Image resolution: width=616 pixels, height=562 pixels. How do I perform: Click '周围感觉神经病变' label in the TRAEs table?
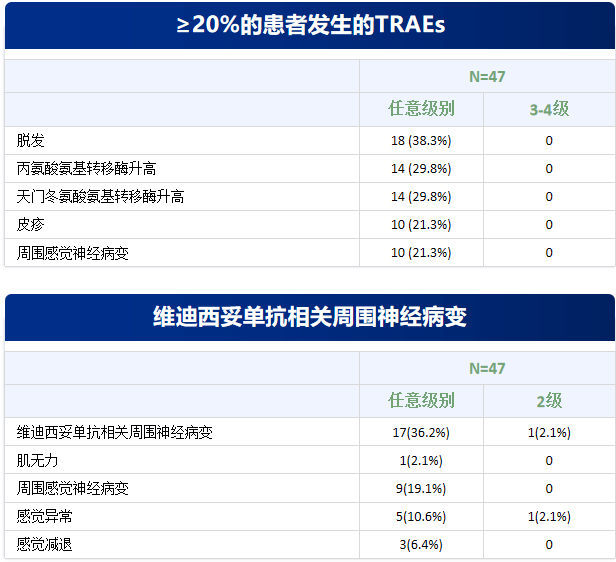(73, 253)
